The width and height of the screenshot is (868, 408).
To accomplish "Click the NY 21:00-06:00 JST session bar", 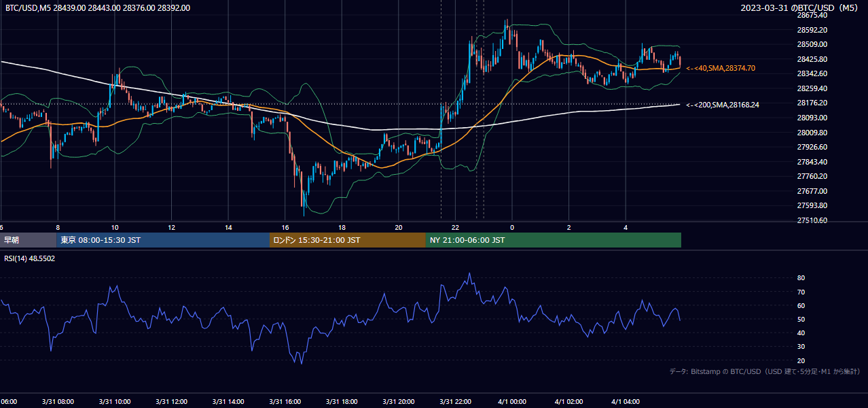I will click(x=554, y=240).
